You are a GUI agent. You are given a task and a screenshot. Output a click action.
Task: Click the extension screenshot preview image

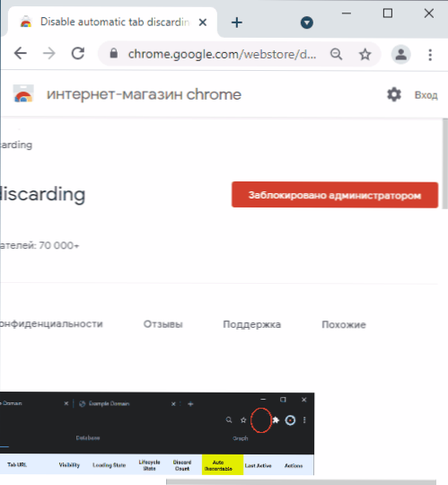coord(157,434)
